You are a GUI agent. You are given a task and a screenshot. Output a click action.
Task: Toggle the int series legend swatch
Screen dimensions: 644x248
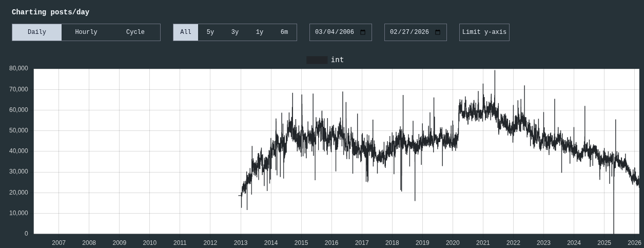317,60
